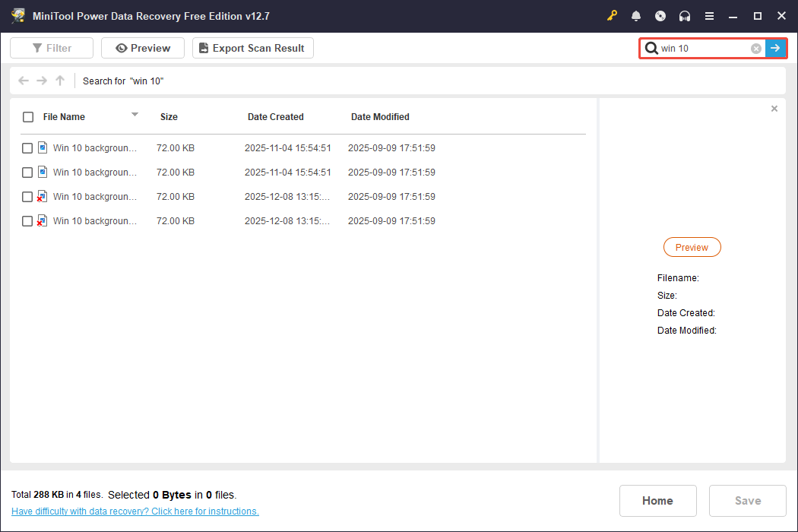Check the first Win 10 background file
Viewport: 798px width, 532px height.
[27, 147]
